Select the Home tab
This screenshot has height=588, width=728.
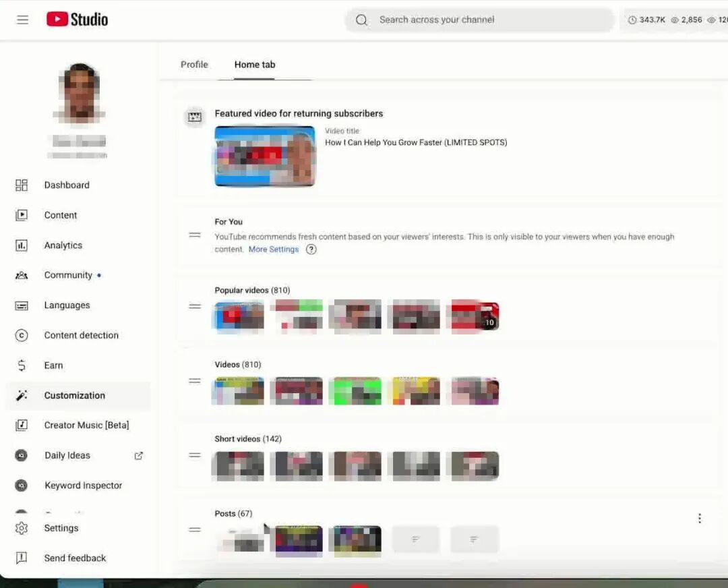point(255,65)
